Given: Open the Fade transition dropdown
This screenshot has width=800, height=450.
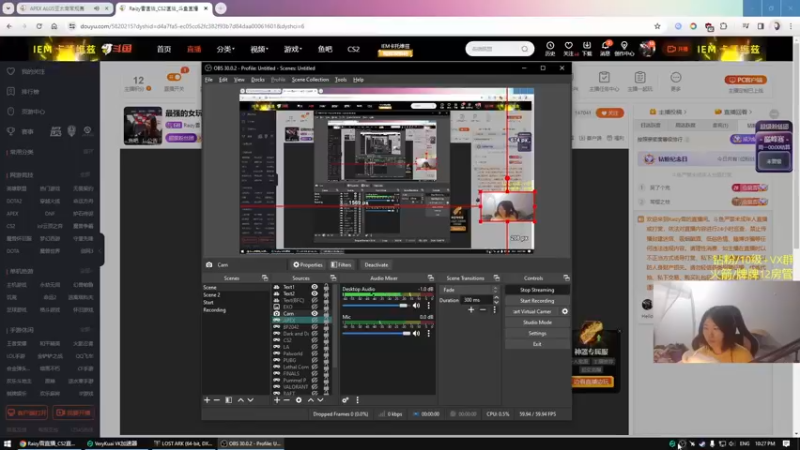Looking at the screenshot, I should tap(468, 290).
